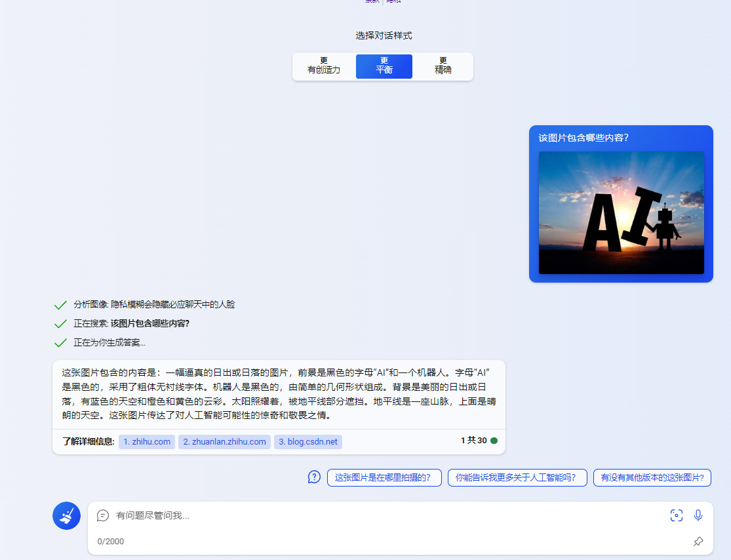This screenshot has height=560, width=731.
Task: Select the 更精确 conversation style
Action: 443,66
